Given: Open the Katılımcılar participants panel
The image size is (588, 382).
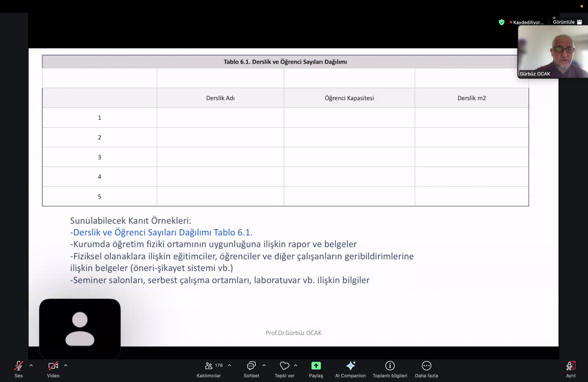Looking at the screenshot, I should (x=209, y=366).
